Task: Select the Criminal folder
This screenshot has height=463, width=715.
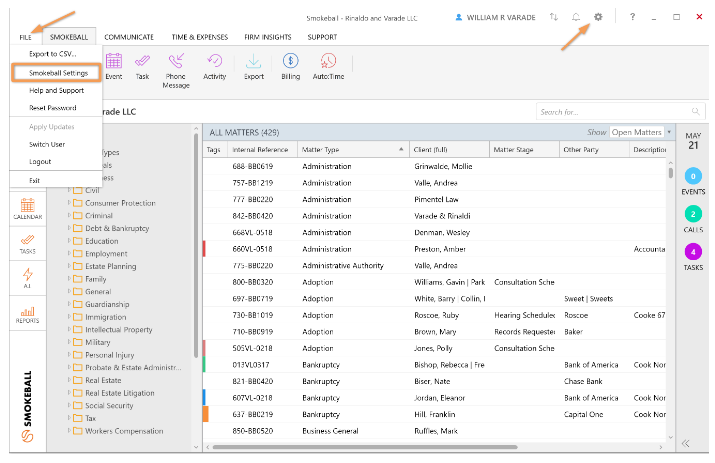Action: tap(98, 215)
